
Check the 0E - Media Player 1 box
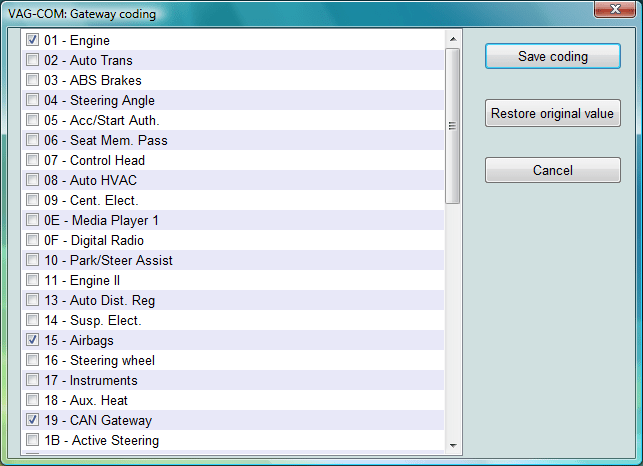[32, 220]
